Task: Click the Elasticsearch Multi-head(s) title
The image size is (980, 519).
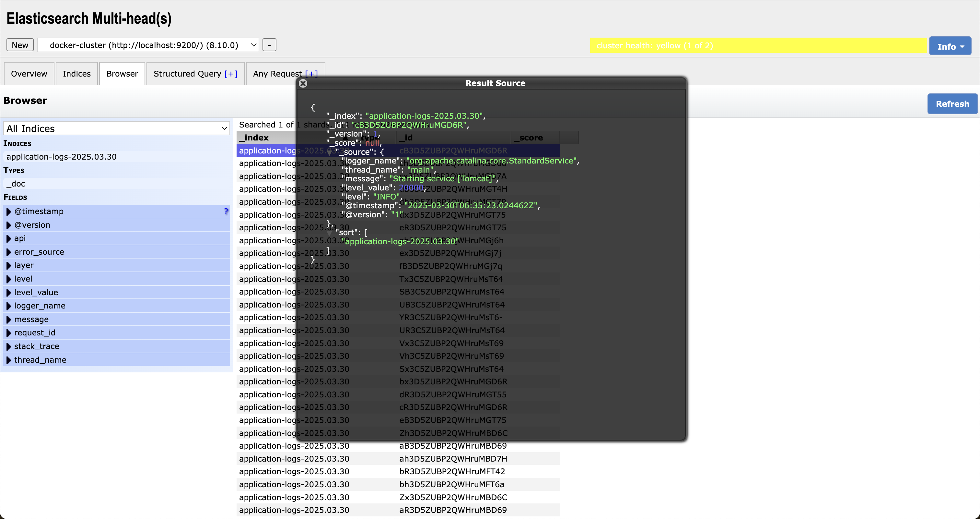Action: coord(89,18)
